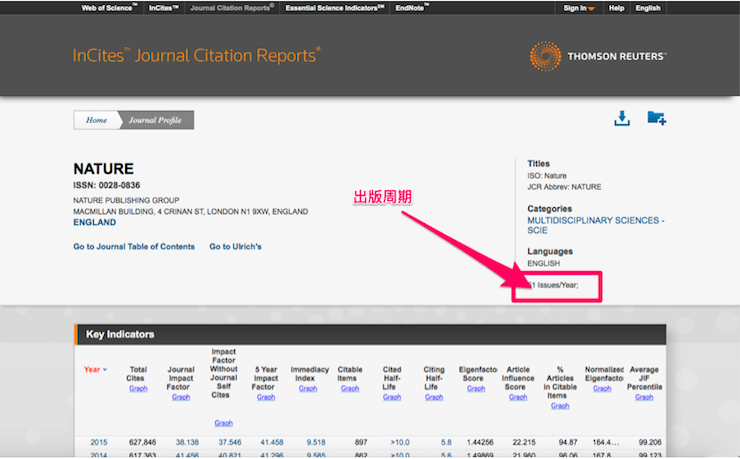Go to Home breadcrumb
Screen dimensions: 740x459
[x=96, y=120]
